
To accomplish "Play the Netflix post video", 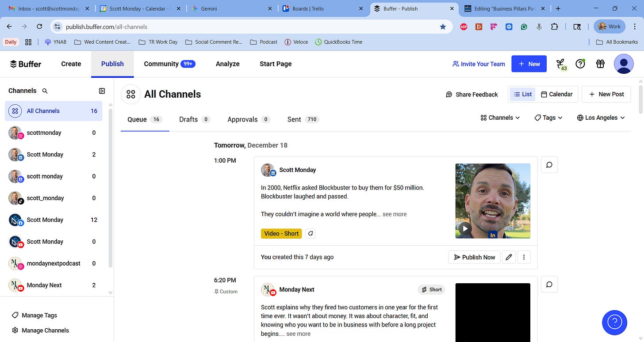I will [465, 228].
